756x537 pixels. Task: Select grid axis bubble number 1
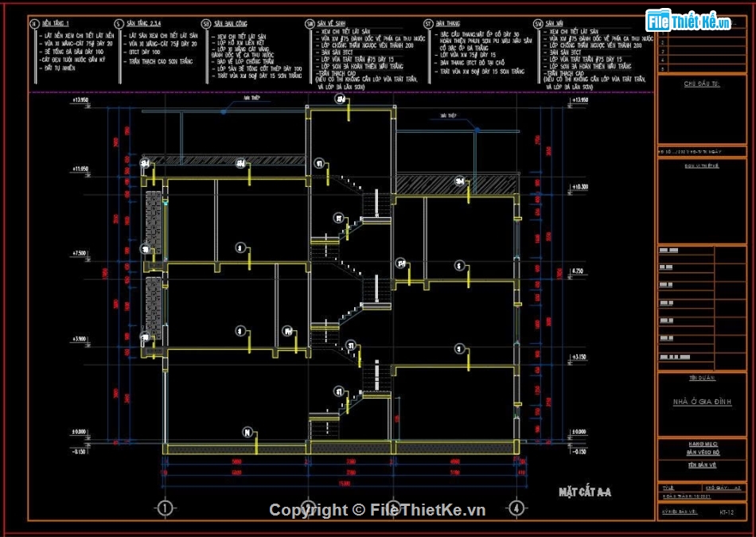pos(165,508)
